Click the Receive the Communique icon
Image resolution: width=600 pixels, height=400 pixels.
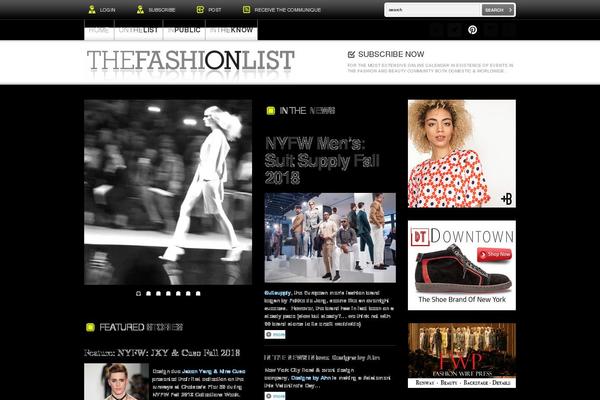coord(246,10)
